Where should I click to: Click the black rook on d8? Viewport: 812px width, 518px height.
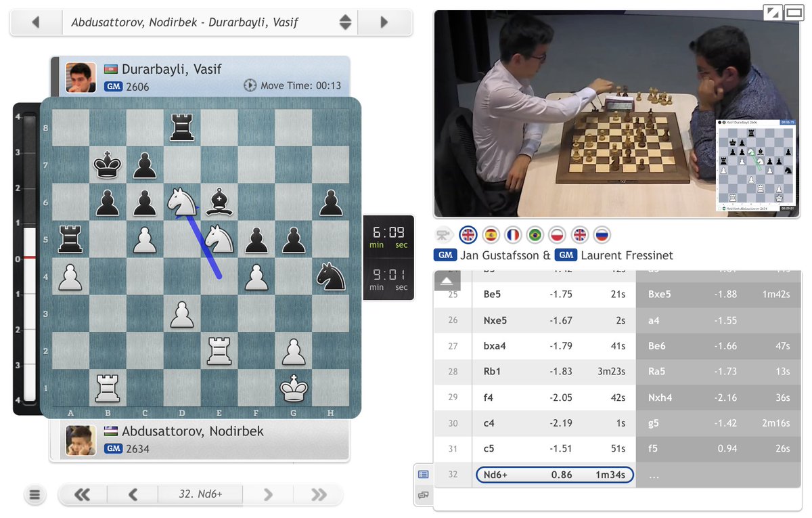pyautogui.click(x=183, y=129)
